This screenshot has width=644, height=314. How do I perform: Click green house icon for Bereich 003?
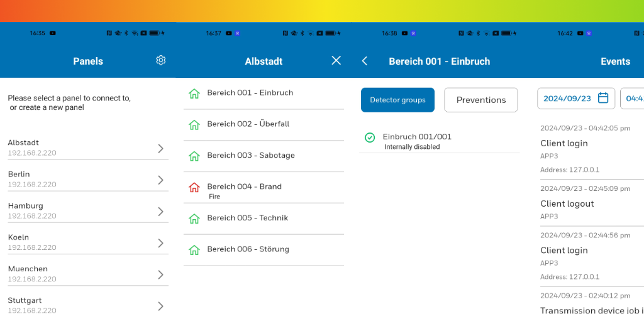click(x=194, y=156)
